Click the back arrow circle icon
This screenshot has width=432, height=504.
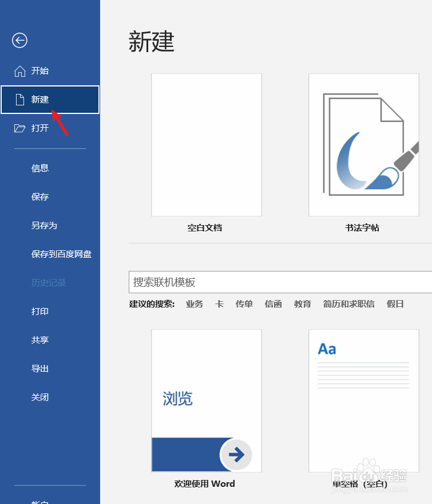(x=19, y=41)
